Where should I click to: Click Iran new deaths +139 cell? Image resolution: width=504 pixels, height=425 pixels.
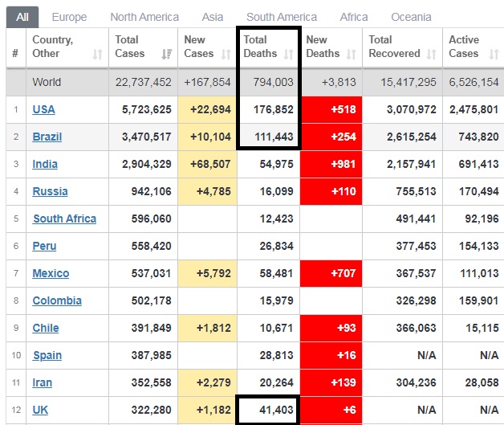coord(331,383)
